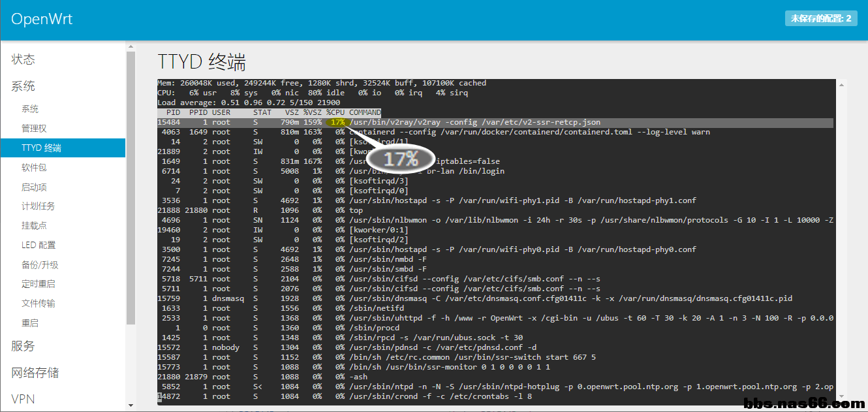Go to the 软件包 page
This screenshot has width=868, height=412.
[x=34, y=168]
